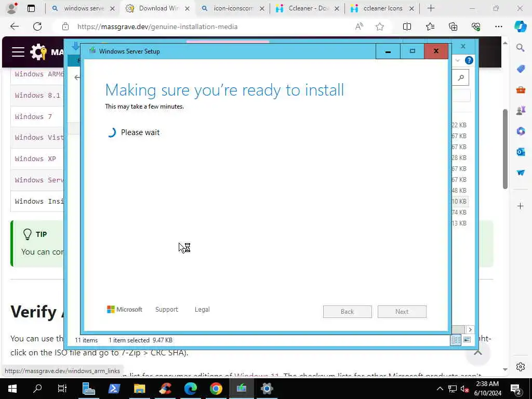Switch to the Ccleaner - Download tab

[x=308, y=8]
